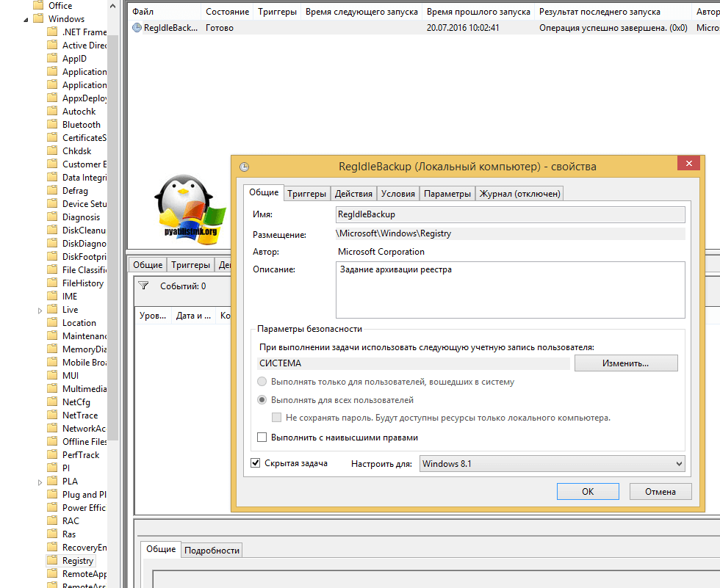Expand the PLA folder tree node

click(x=40, y=482)
